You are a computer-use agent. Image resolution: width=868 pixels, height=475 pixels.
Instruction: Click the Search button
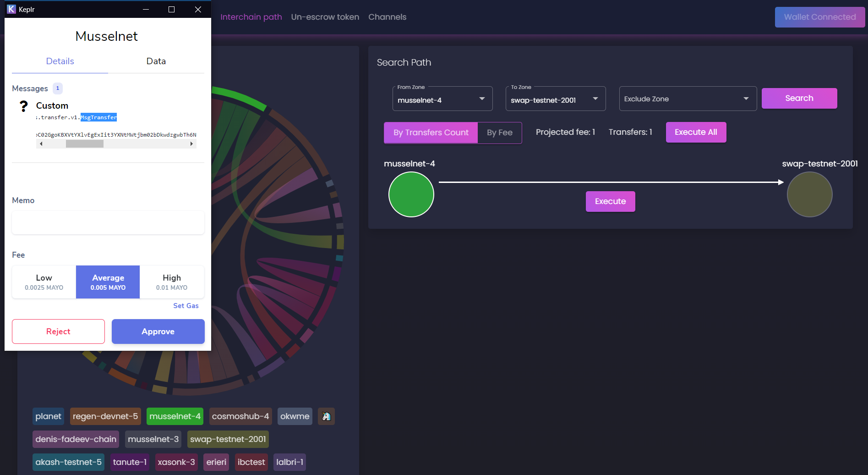tap(799, 98)
